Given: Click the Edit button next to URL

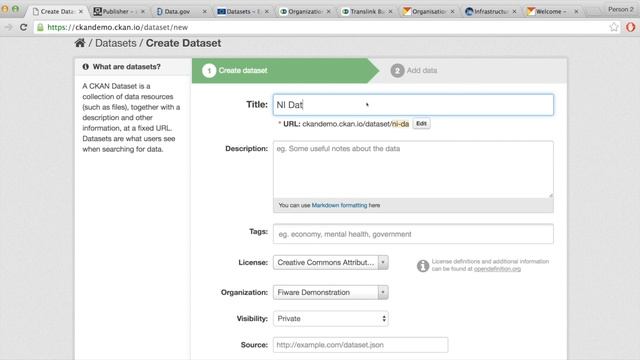Looking at the screenshot, I should pyautogui.click(x=421, y=123).
